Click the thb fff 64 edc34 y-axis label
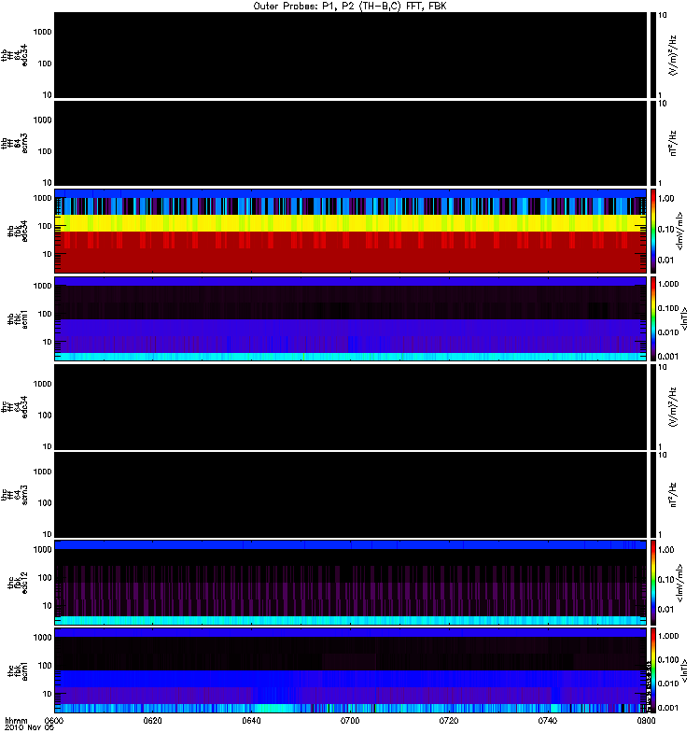This screenshot has width=700, height=747. (x=14, y=55)
